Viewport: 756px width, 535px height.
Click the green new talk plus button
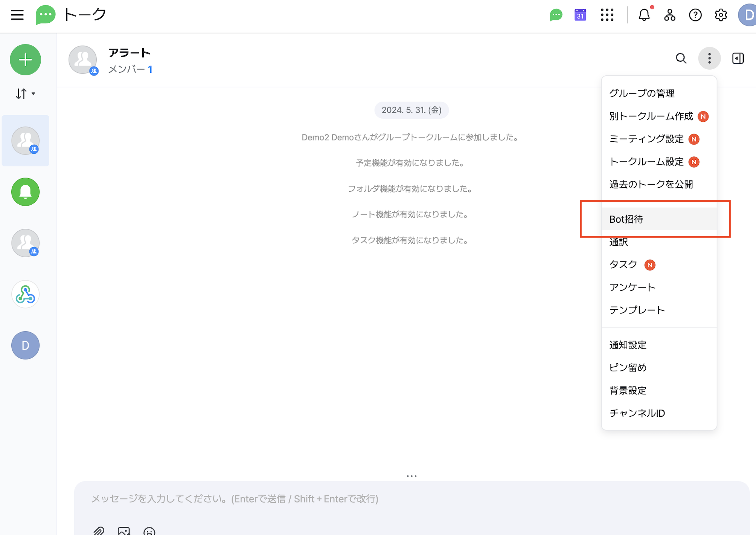click(25, 60)
